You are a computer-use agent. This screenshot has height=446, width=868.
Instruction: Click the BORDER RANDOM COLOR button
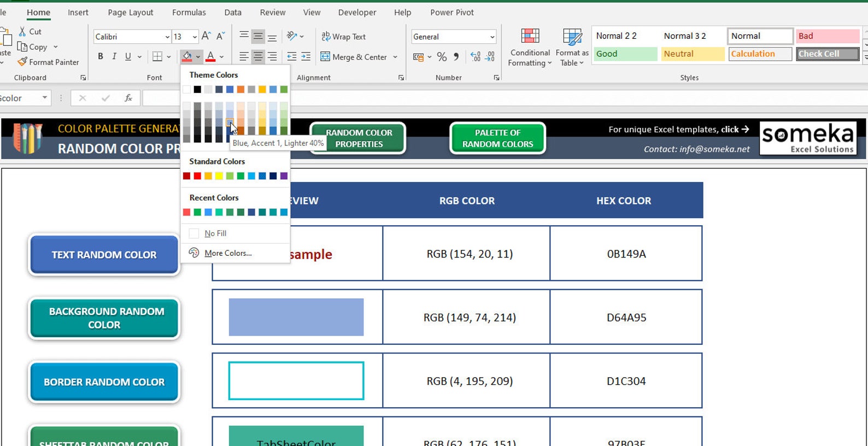pos(104,382)
